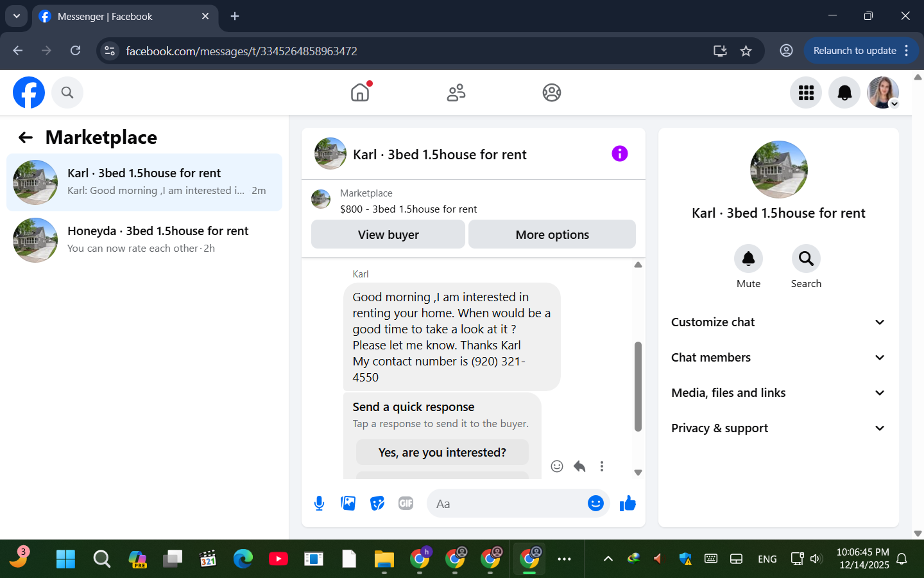React to Karl's message with emoji icon
The height and width of the screenshot is (578, 924).
pyautogui.click(x=557, y=466)
